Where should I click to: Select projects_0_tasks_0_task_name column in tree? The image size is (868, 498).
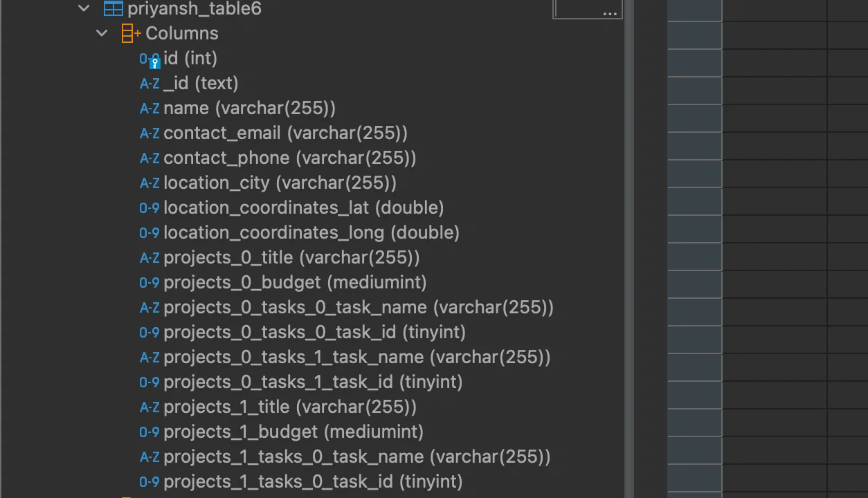pyautogui.click(x=358, y=308)
